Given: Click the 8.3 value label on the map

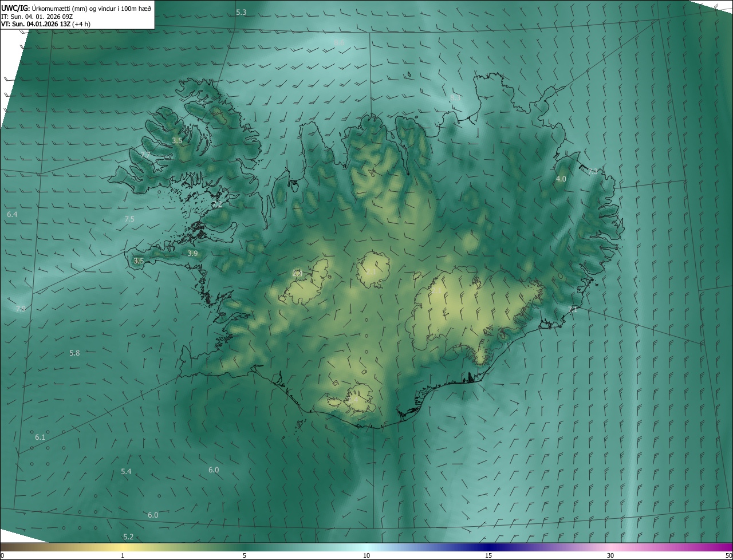Looking at the screenshot, I should pyautogui.click(x=455, y=98).
